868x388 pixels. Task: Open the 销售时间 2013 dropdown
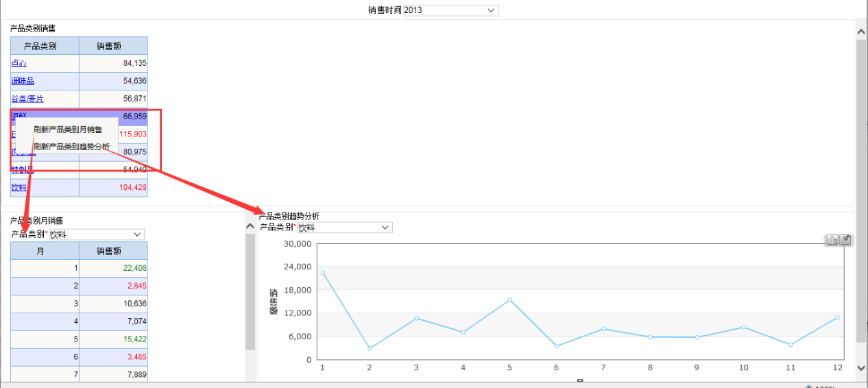click(x=450, y=10)
